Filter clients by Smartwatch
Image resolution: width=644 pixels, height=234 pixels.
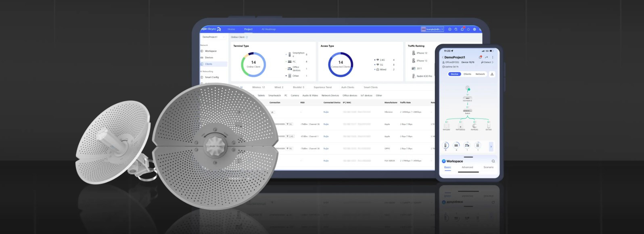[x=275, y=96]
